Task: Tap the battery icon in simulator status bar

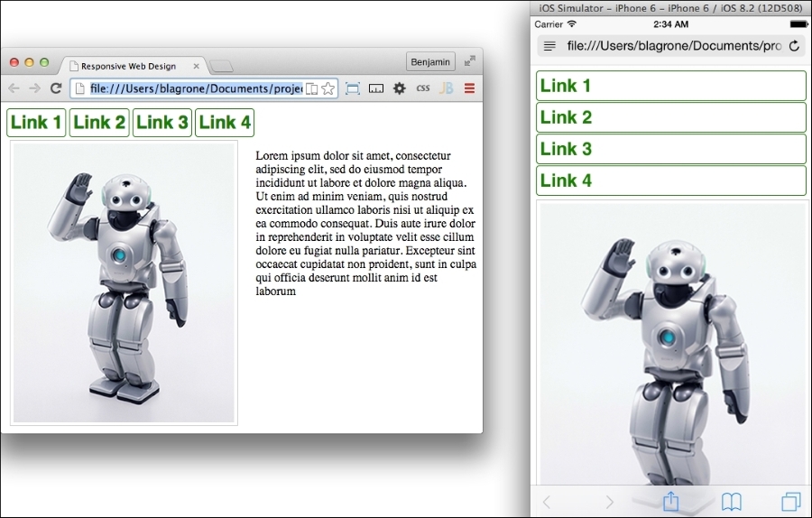Action: tap(798, 24)
